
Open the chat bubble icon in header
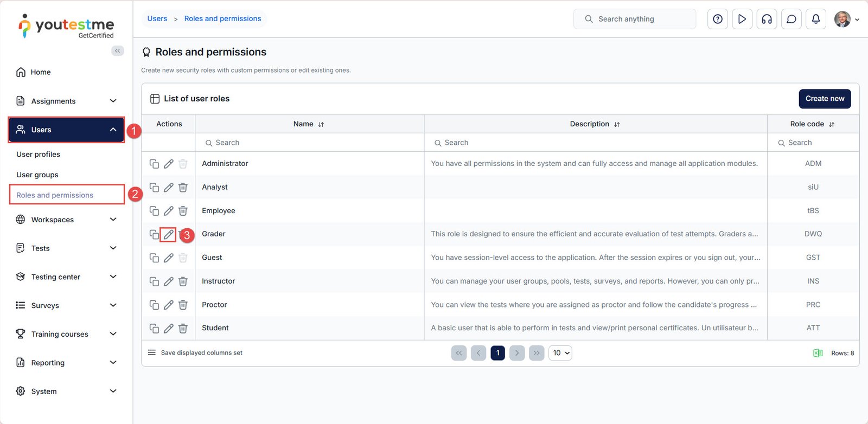[791, 19]
